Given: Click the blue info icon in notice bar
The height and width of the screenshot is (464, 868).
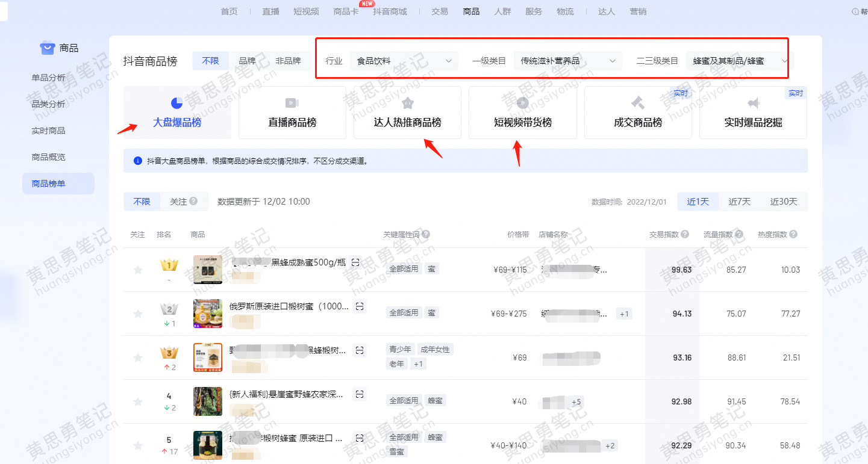Looking at the screenshot, I should tap(137, 161).
